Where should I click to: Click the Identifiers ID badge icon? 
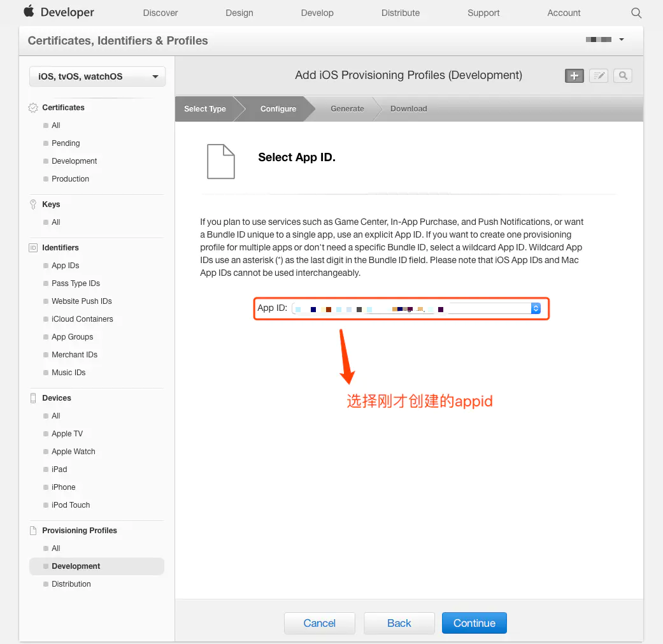tap(33, 248)
